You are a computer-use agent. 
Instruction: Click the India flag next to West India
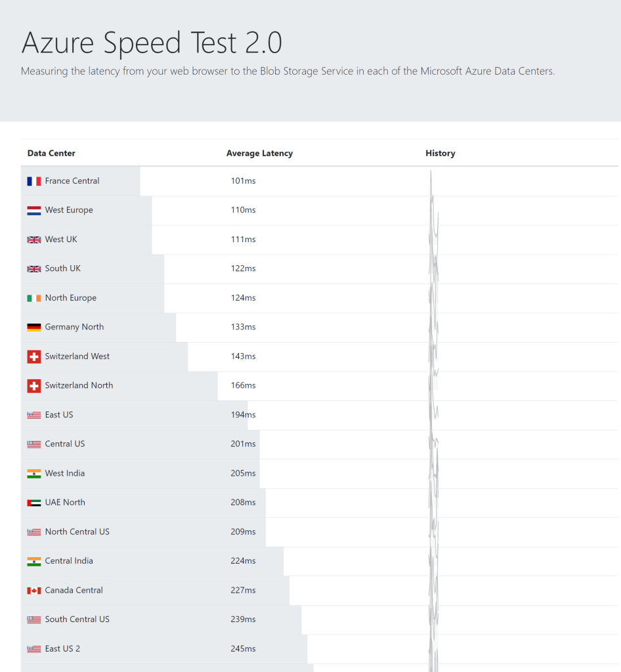click(x=33, y=473)
